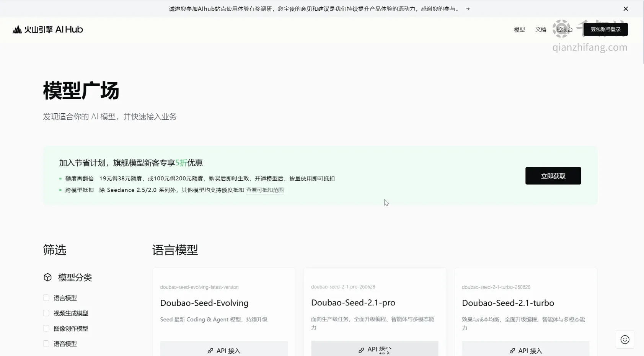Click API 接入 for Doubao-Seed-Evolving

pyautogui.click(x=224, y=349)
